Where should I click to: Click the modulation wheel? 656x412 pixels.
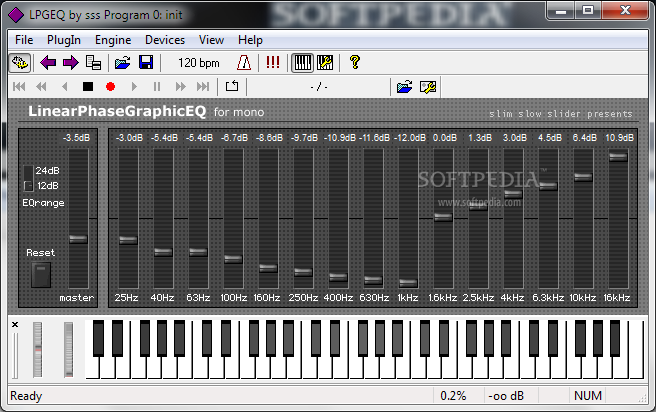point(68,350)
